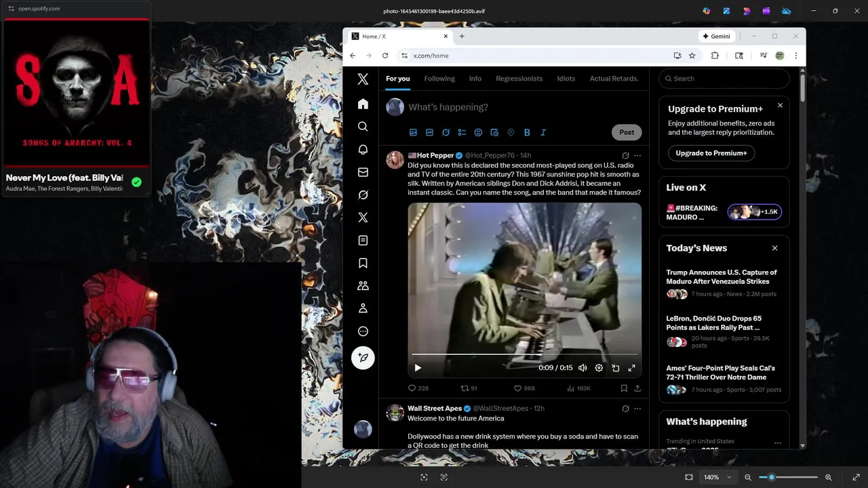The width and height of the screenshot is (868, 488).
Task: Seek on the video progress bar
Action: coord(524,354)
